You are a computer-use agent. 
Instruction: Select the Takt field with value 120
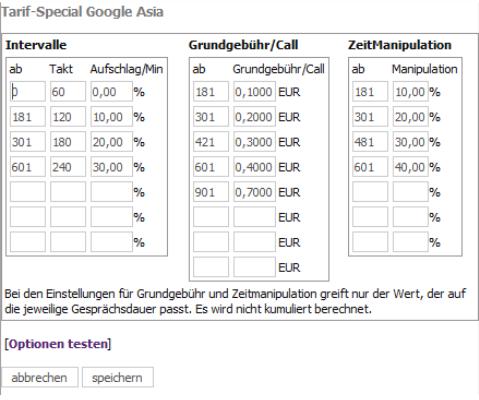click(68, 117)
